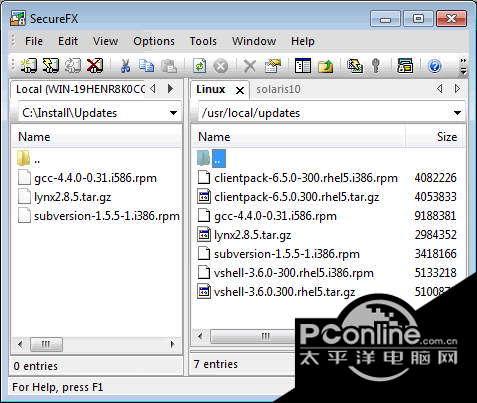Sort local pane by Name header

[x=97, y=137]
